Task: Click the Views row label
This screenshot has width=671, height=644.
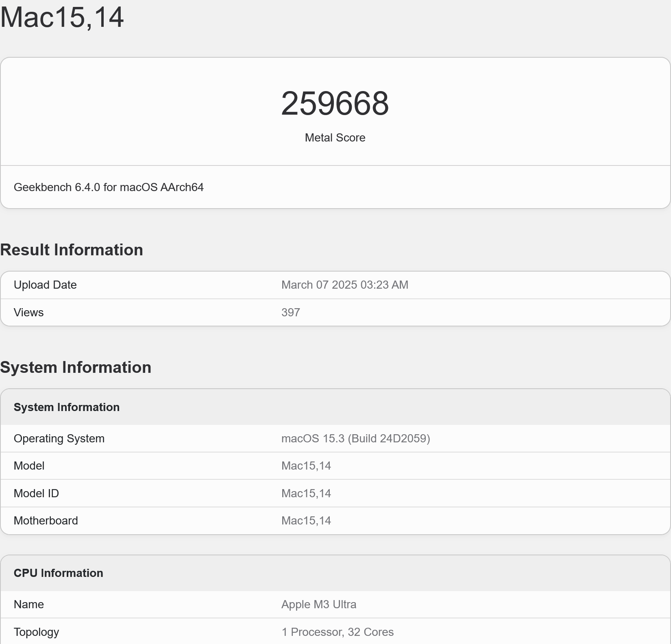Action: tap(28, 312)
